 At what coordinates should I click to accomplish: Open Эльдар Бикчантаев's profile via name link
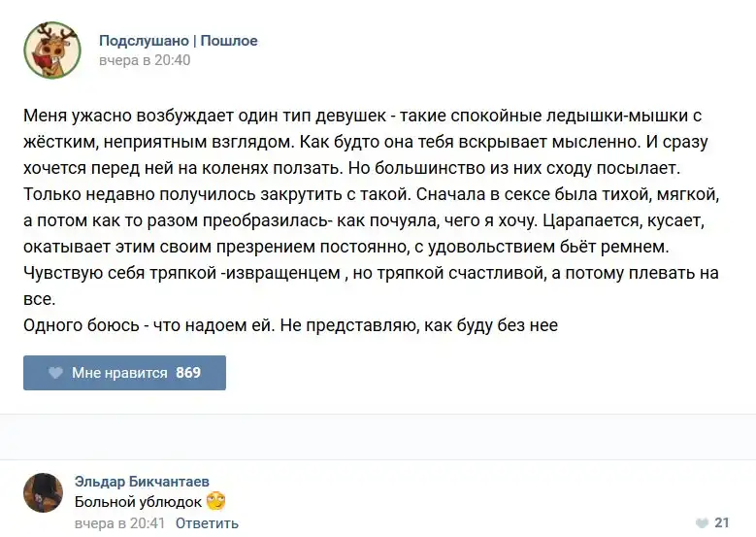[142, 481]
